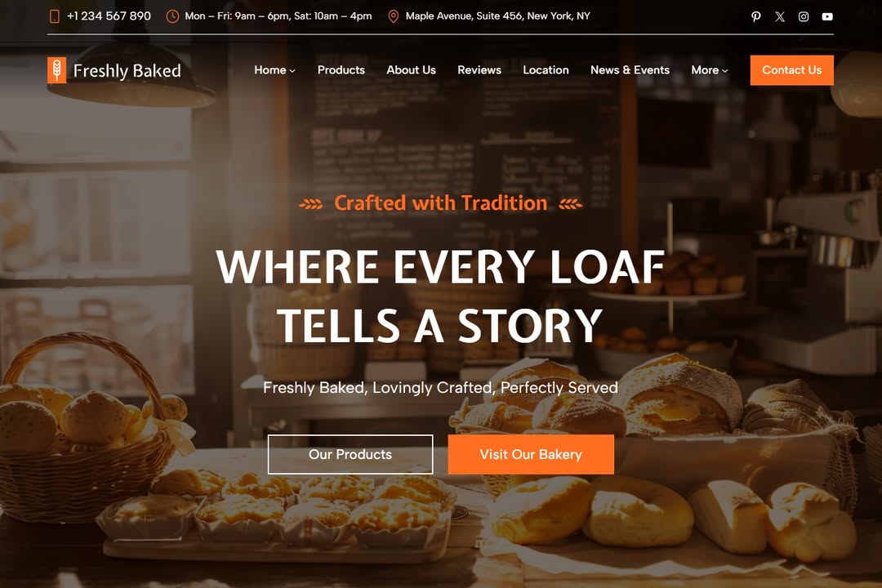Screen dimensions: 882x588
Task: Click the orange Contact Us button
Action: click(x=791, y=70)
